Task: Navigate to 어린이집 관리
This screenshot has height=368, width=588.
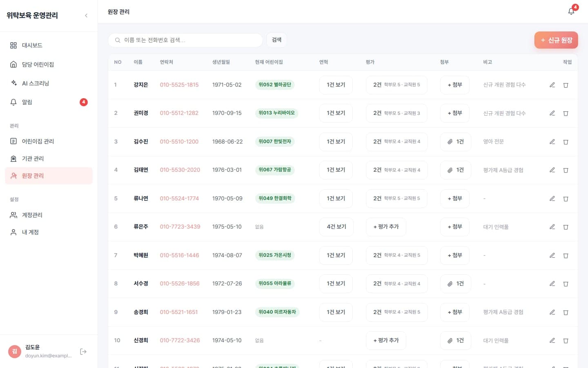Action: pyautogui.click(x=49, y=141)
